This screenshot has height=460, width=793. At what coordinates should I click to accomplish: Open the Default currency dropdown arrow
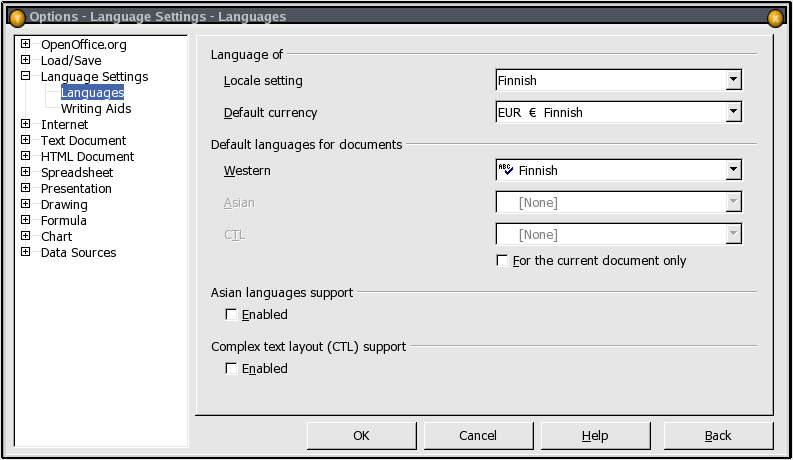(733, 112)
